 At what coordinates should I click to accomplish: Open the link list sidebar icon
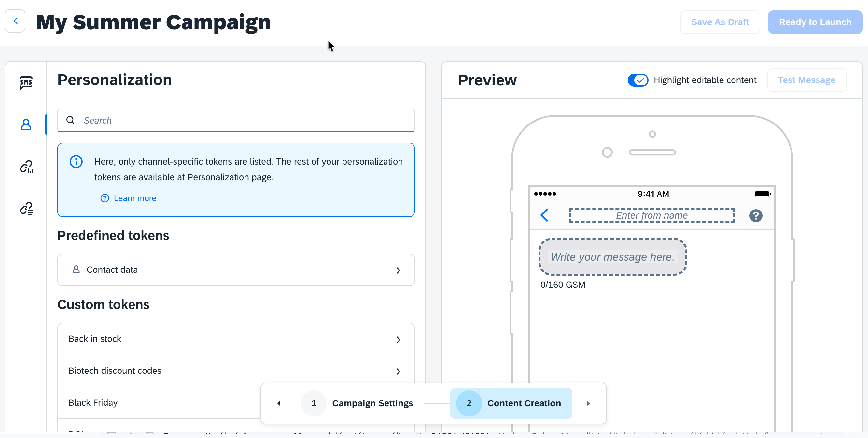[x=26, y=208]
